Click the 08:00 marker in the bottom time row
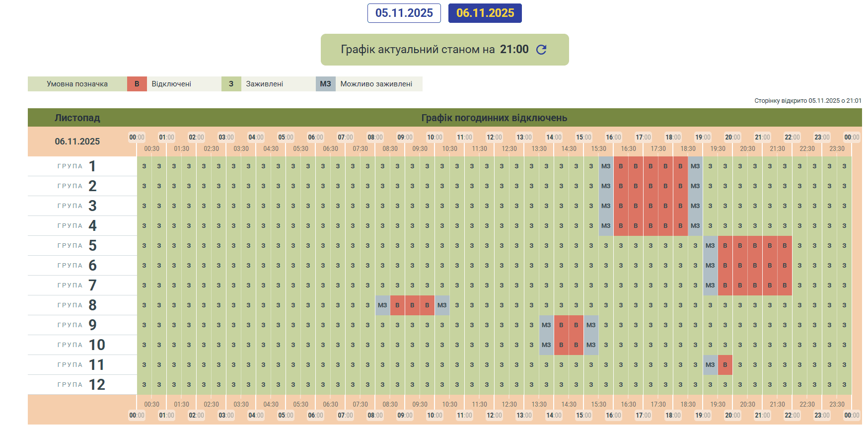868x428 pixels. 375,415
